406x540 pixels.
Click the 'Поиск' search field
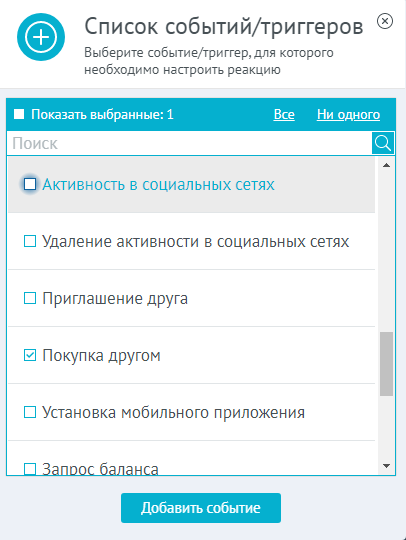(x=189, y=143)
